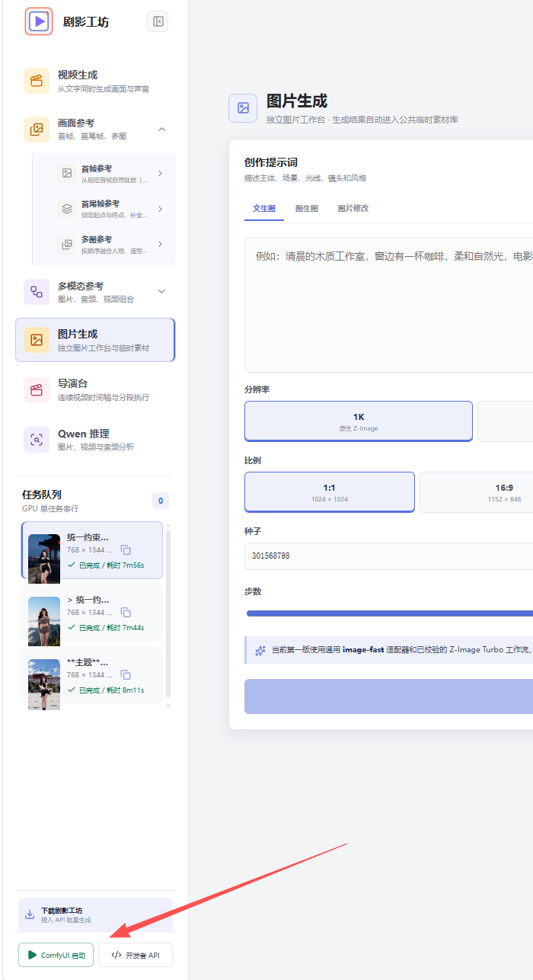Click the 首帧参考 image icon
Screen dimensions: 533x980
click(67, 173)
